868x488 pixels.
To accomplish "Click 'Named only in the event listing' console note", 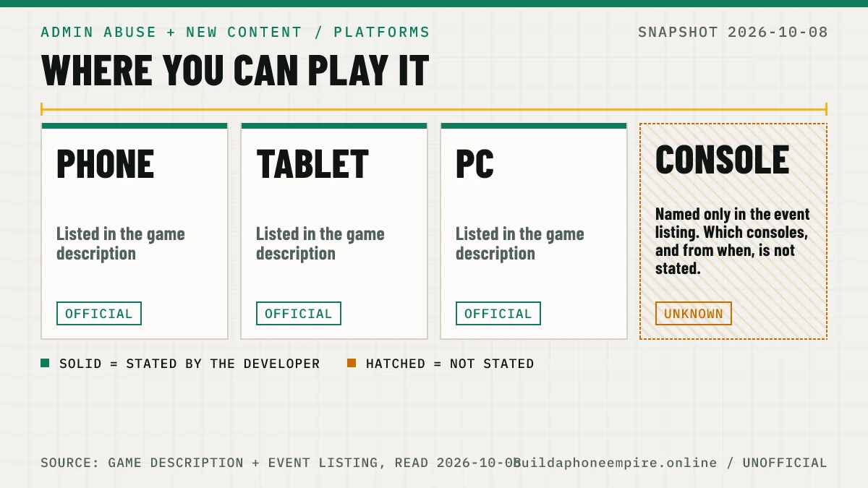I will pyautogui.click(x=733, y=241).
